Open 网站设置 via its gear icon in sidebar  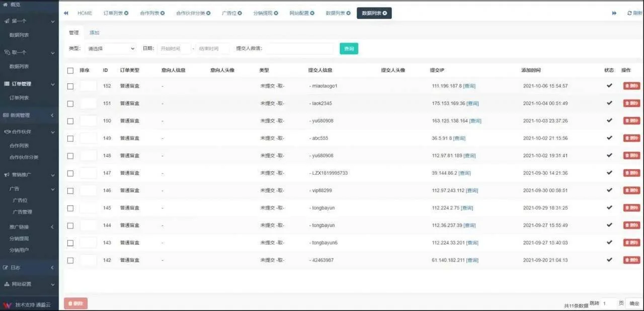coord(8,284)
